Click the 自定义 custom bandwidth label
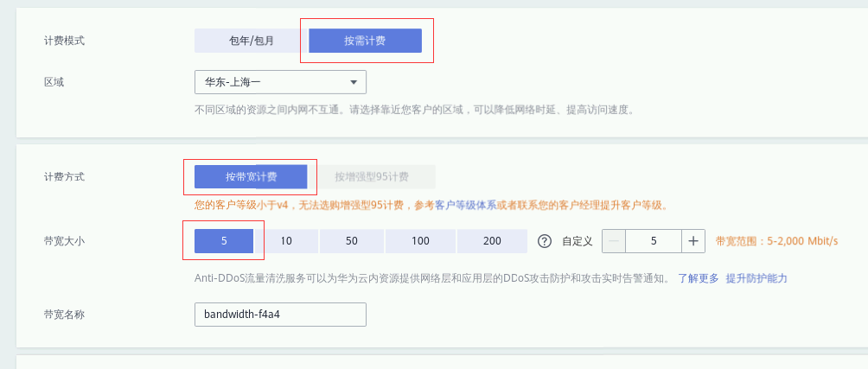Image resolution: width=868 pixels, height=369 pixels. (x=577, y=241)
